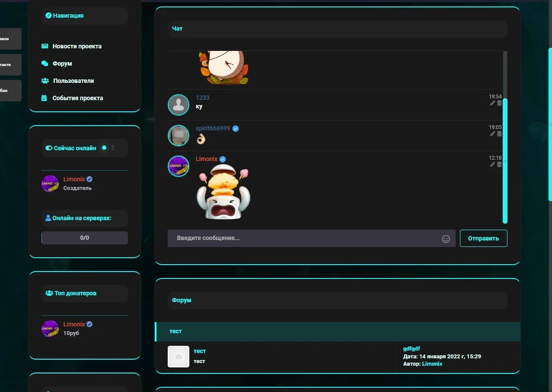Viewport: 552px width, 392px height.
Task: Click the chat's cyan scrollbar
Action: coord(505,160)
